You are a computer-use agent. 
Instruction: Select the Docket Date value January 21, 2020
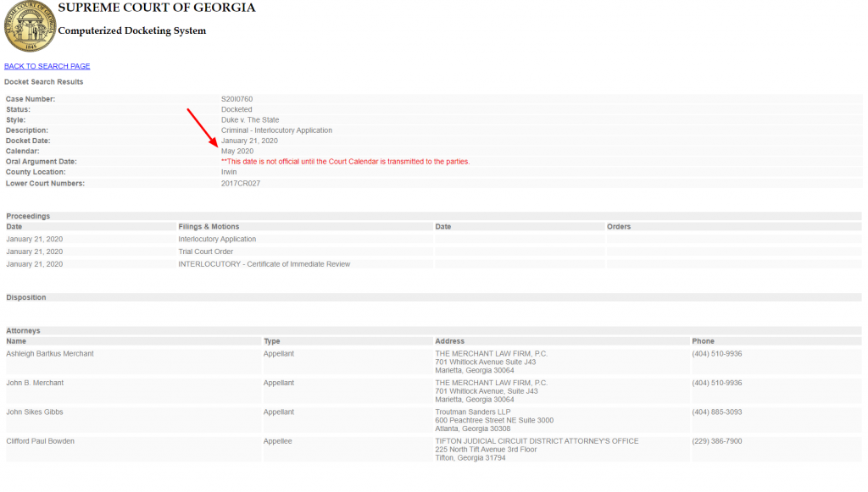click(x=249, y=141)
